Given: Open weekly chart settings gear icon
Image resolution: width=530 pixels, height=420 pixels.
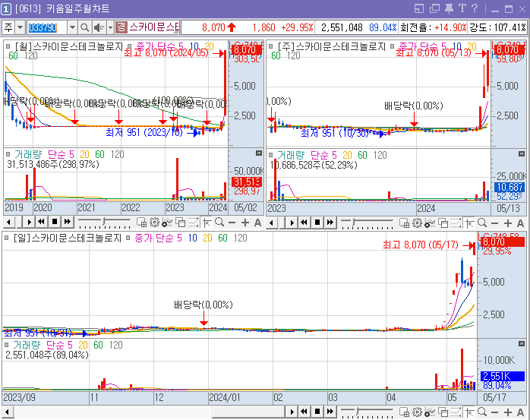Looking at the screenshot, I should [417, 223].
